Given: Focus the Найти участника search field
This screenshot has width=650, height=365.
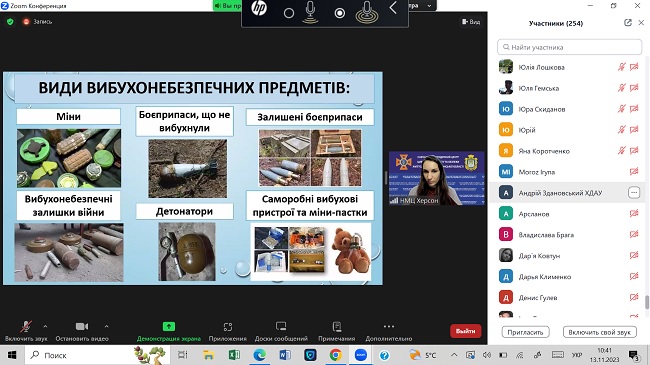Looking at the screenshot, I should [570, 47].
